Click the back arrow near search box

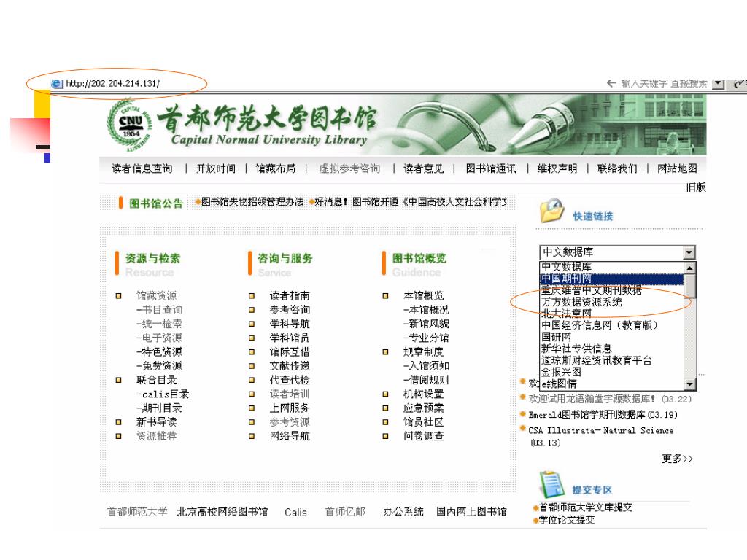611,84
